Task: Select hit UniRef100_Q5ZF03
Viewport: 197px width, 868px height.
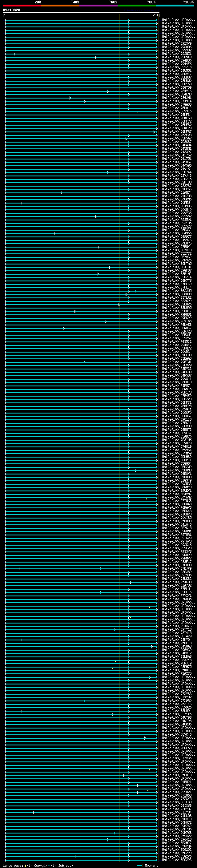Action: click(177, 135)
